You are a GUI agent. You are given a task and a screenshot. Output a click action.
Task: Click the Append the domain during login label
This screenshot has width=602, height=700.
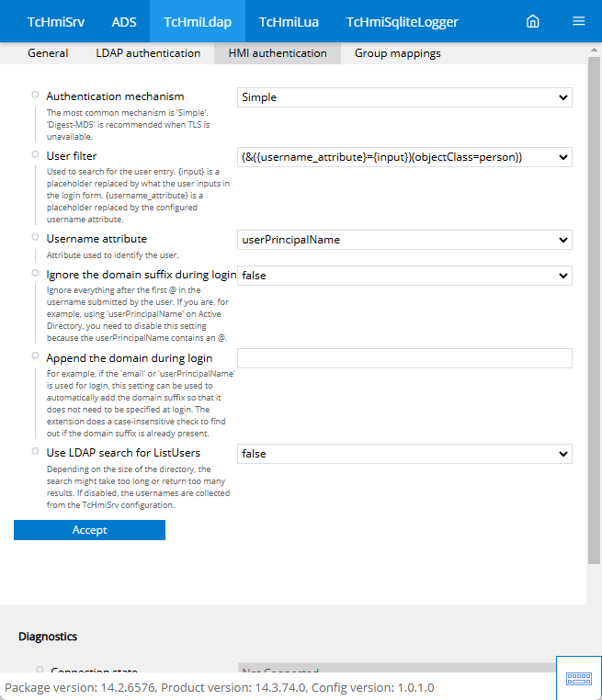tap(130, 358)
